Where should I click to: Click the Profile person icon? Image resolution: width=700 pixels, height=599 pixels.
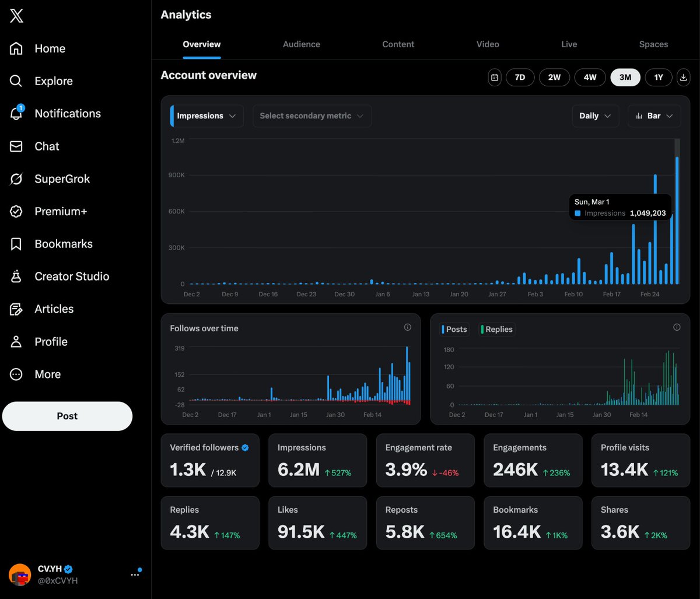click(x=16, y=342)
